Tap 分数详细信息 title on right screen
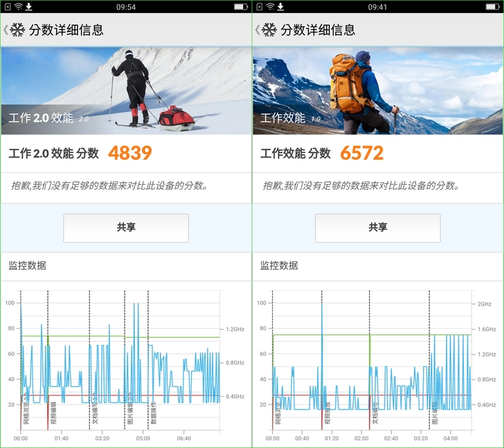 [x=318, y=30]
